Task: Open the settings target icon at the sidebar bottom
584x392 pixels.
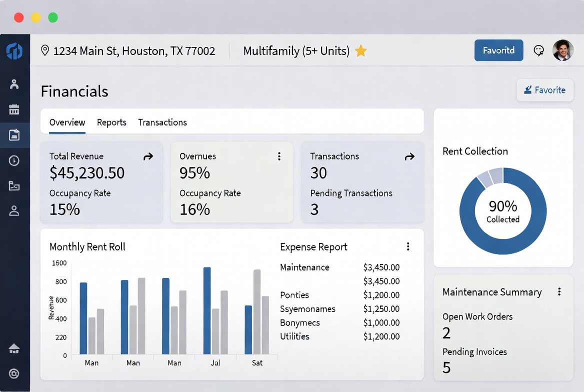Action: [14, 373]
